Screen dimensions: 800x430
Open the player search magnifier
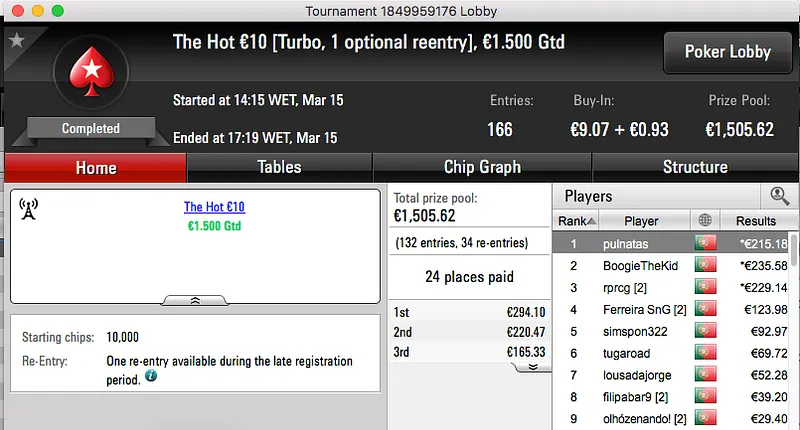coord(777,196)
